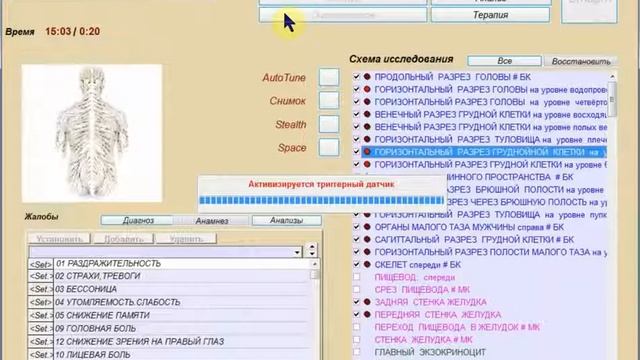This screenshot has width=640, height=360.
Task: Click the Удалить button
Action: click(186, 239)
